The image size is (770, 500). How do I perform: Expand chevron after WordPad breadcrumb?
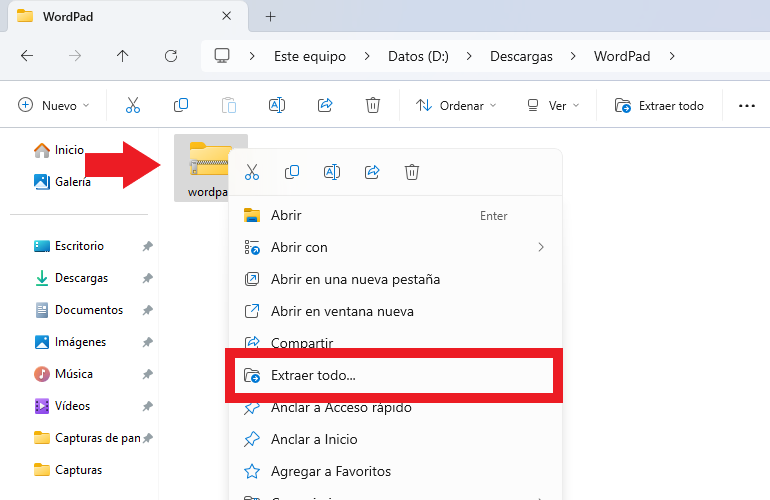tap(672, 56)
